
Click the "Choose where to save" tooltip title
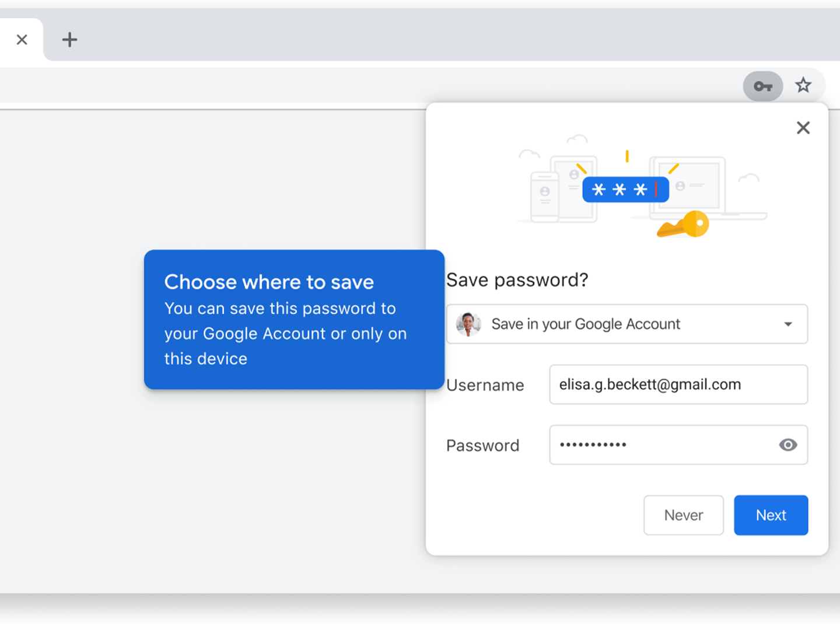[x=269, y=282]
